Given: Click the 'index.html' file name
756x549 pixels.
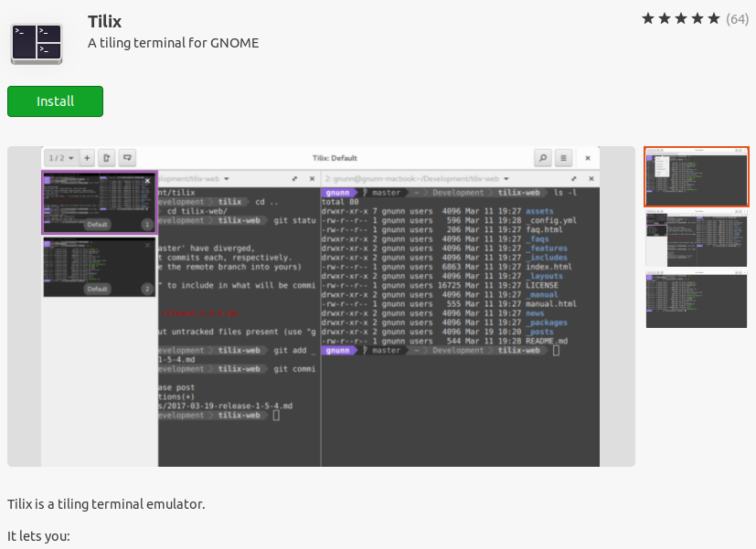Looking at the screenshot, I should pyautogui.click(x=548, y=267).
